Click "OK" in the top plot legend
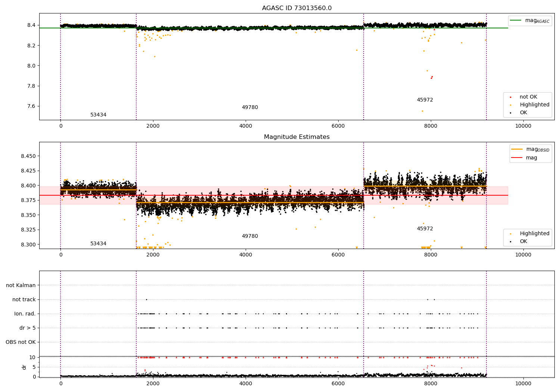Screen dimensions: 560x392 point(523,113)
